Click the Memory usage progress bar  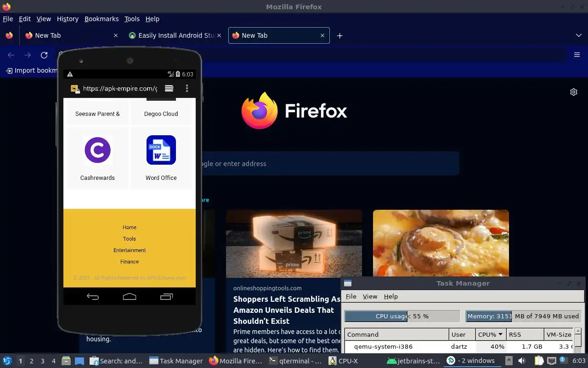[x=523, y=316]
